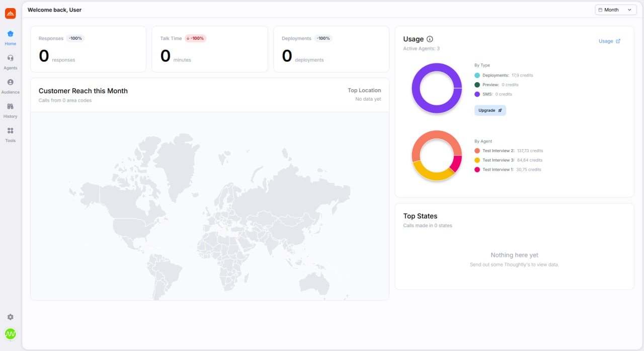
Task: Click the Deployments -100% badge
Action: (x=323, y=38)
